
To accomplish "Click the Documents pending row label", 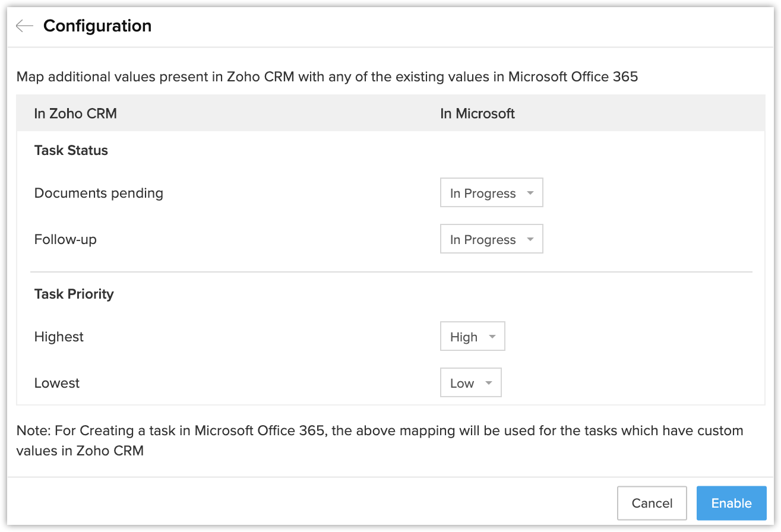I will 99,193.
